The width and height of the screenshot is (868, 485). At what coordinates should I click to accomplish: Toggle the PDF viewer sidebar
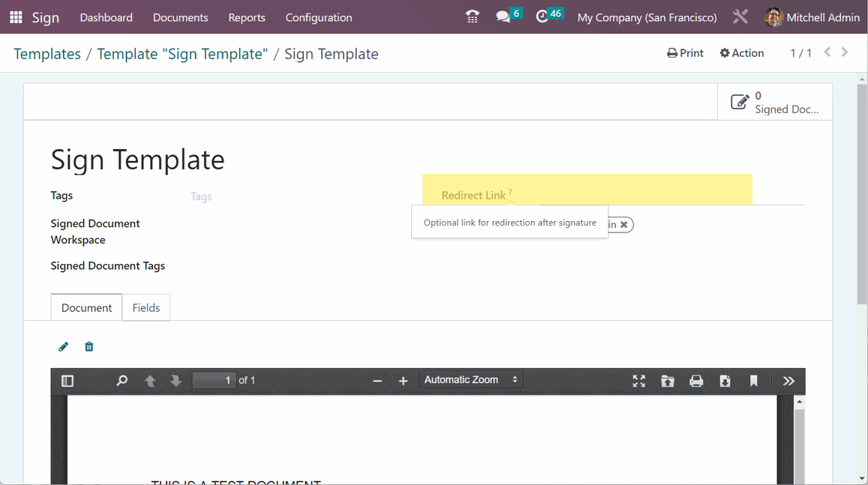pyautogui.click(x=68, y=381)
